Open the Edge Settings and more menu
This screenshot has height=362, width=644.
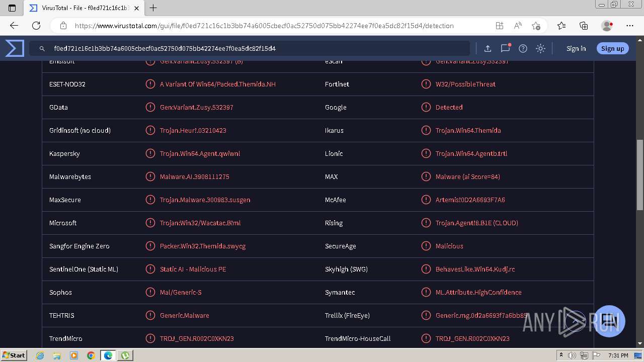tap(630, 26)
